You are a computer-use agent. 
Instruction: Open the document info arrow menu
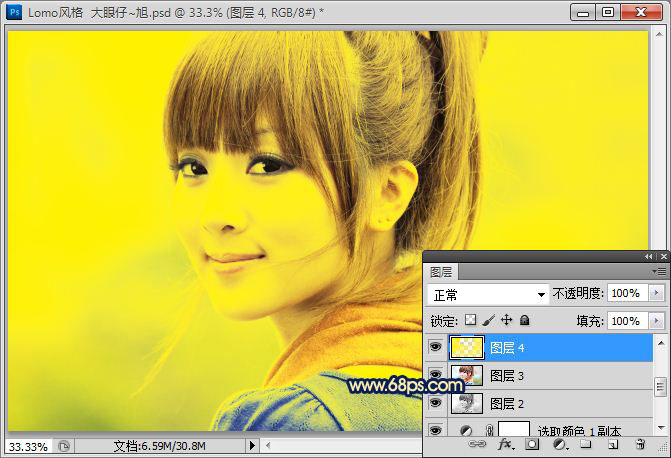(x=252, y=446)
